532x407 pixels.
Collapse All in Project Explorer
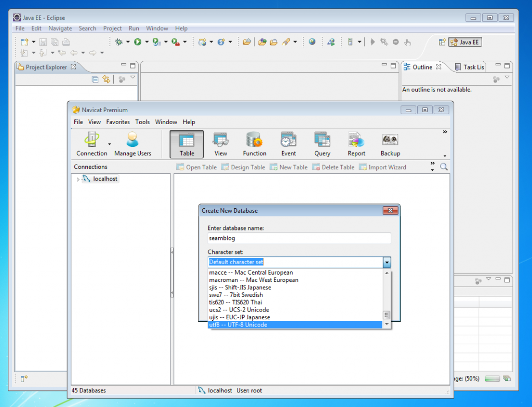point(96,79)
